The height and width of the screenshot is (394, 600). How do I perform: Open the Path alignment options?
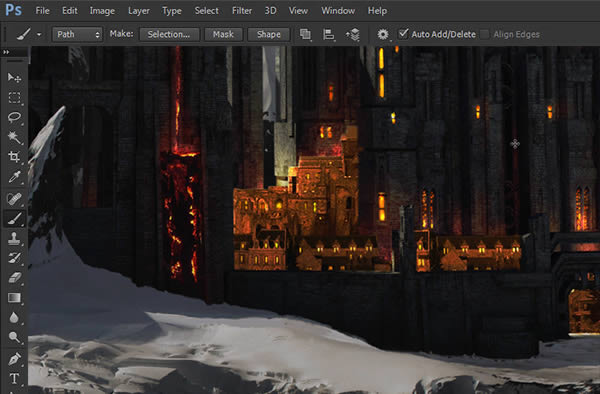click(x=328, y=34)
